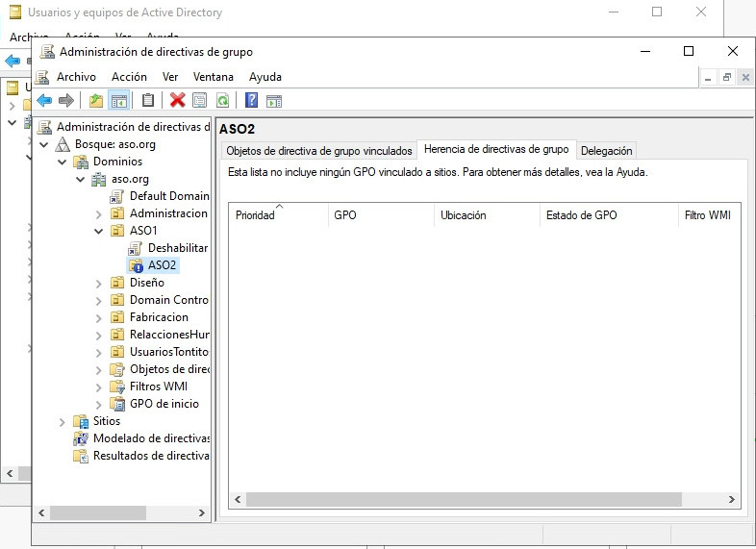Expand the Diseño organizational unit
756x549 pixels.
pyautogui.click(x=99, y=283)
